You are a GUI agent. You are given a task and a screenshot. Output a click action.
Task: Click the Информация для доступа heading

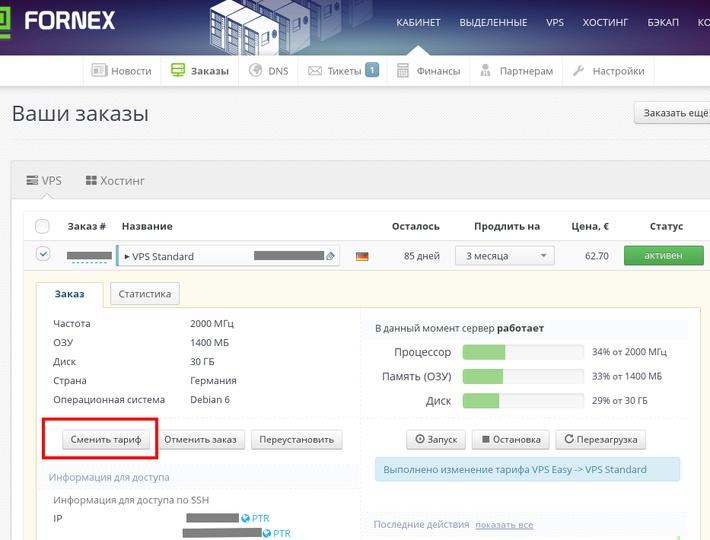pos(109,477)
